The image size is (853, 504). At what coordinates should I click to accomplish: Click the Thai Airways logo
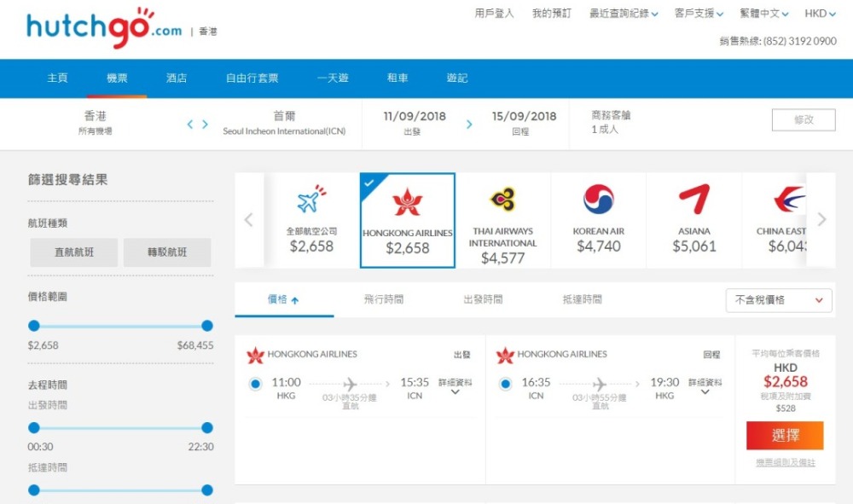(502, 200)
